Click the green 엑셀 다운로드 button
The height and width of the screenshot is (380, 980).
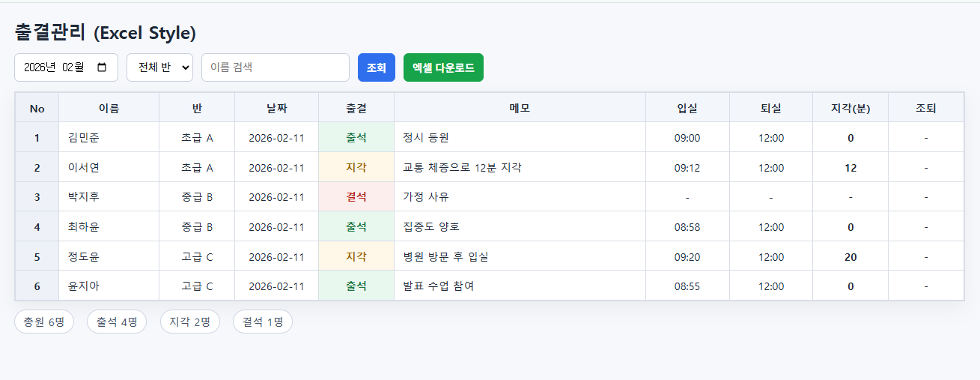point(443,67)
